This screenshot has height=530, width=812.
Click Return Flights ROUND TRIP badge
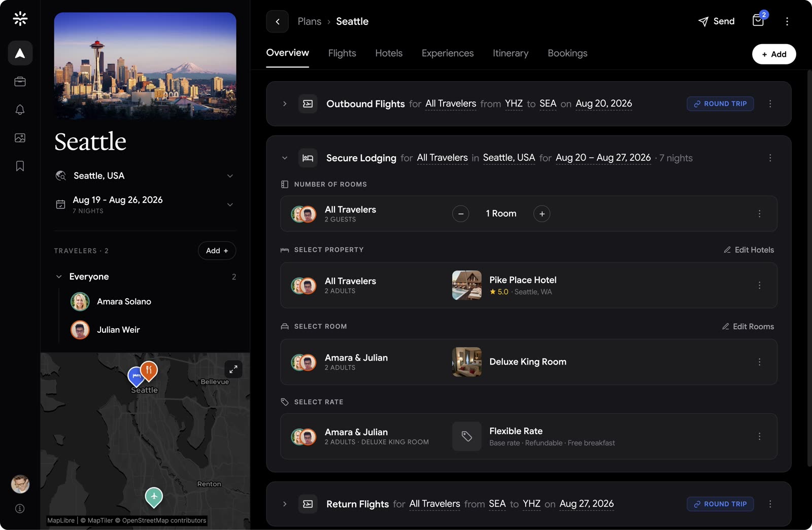point(720,504)
